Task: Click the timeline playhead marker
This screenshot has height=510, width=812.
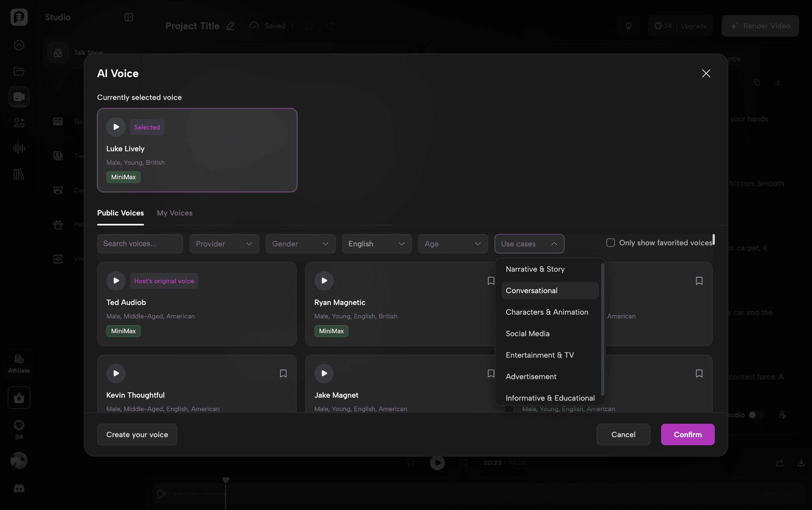Action: click(226, 480)
